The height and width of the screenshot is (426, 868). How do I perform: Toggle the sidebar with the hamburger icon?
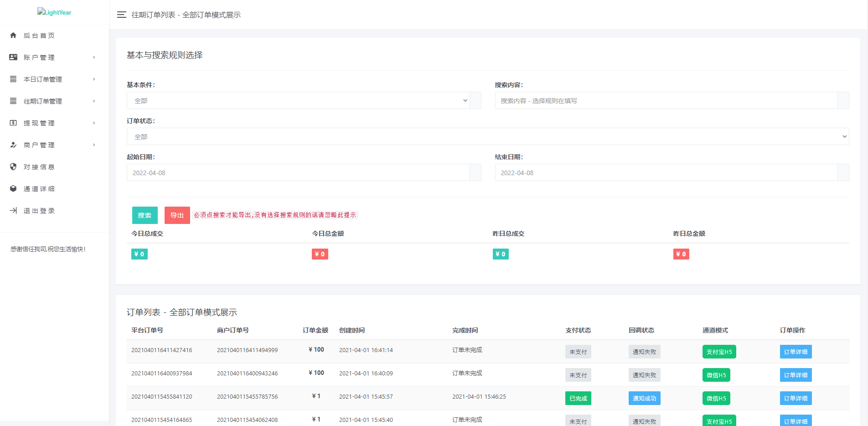click(121, 15)
